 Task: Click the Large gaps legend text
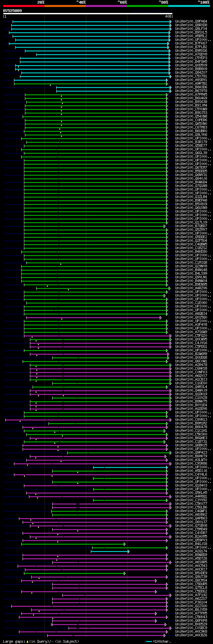pos(41,641)
